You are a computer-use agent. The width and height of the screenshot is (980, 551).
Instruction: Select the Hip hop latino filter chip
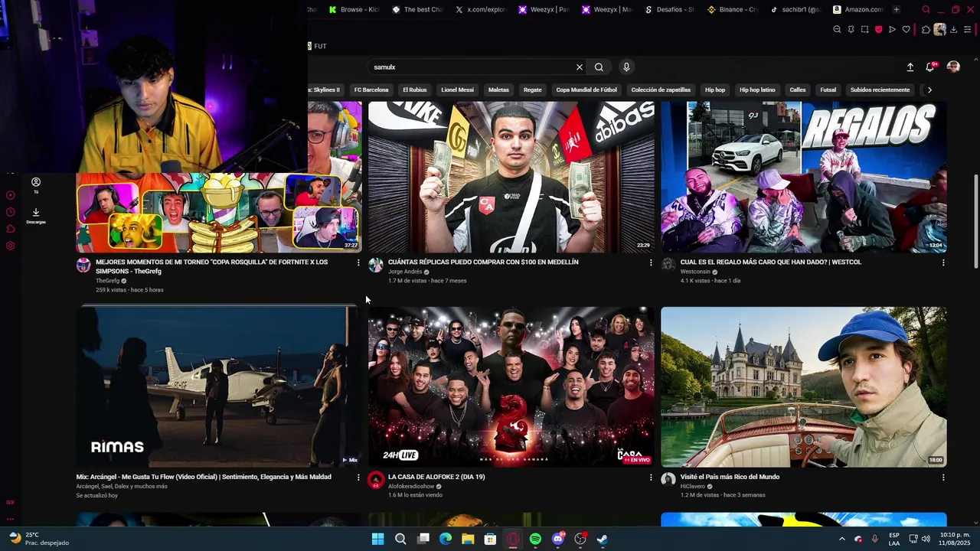pos(757,90)
